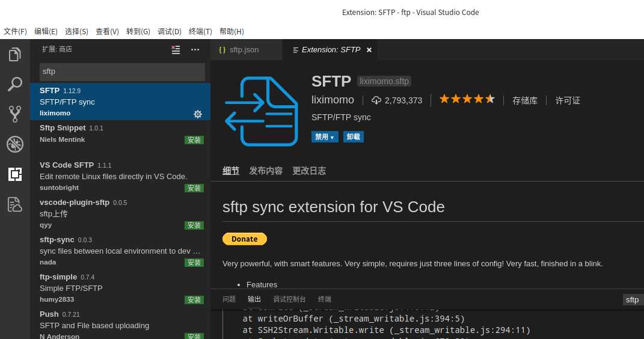Switch to the 调试控制台 debug console tab
Viewport: 644px width, 339px height.
point(290,299)
